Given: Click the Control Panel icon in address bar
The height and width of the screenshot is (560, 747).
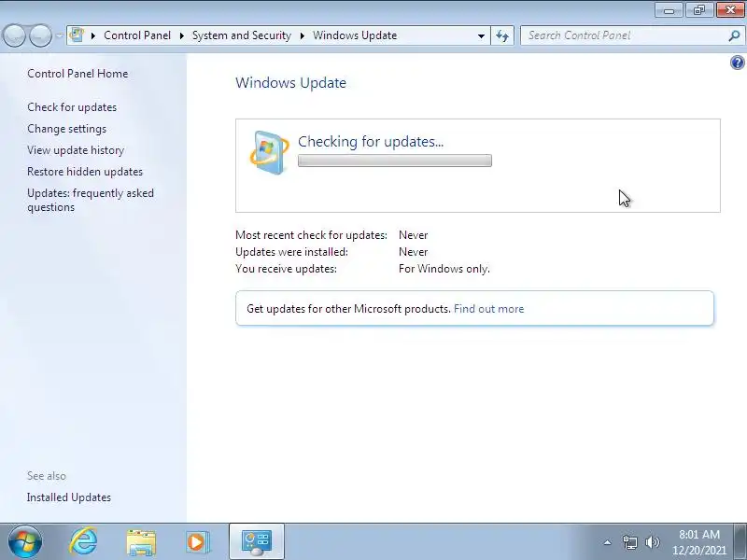Looking at the screenshot, I should (77, 35).
